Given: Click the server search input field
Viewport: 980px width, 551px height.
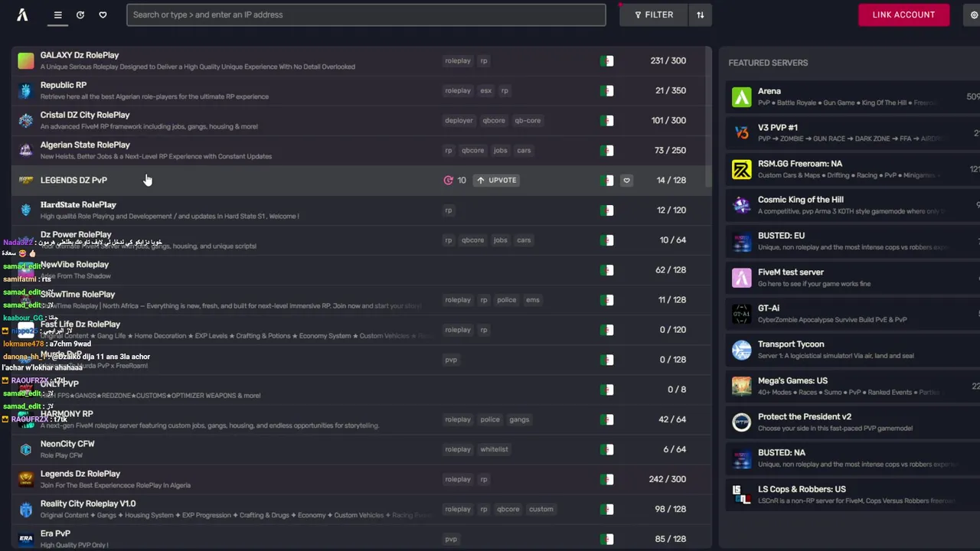Looking at the screenshot, I should point(366,15).
